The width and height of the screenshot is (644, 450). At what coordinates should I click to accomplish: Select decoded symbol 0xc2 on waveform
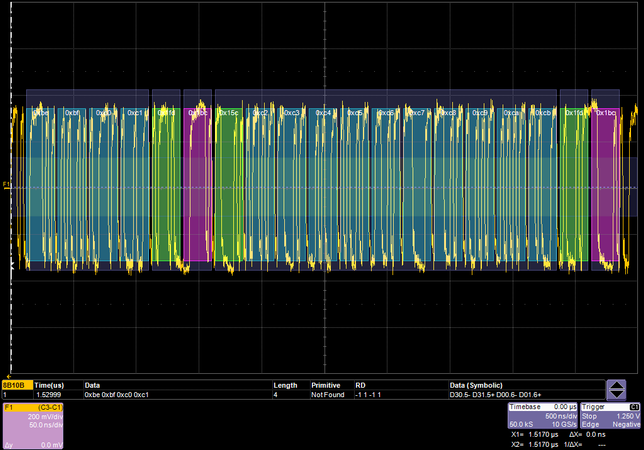click(x=260, y=184)
